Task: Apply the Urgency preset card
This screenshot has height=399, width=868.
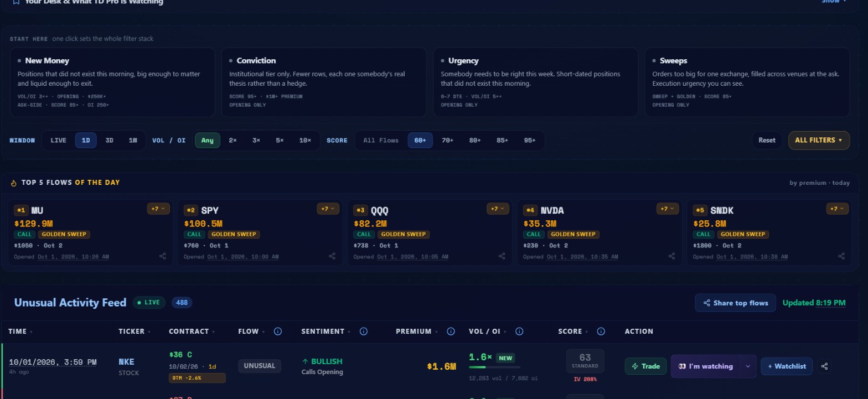Action: (535, 82)
